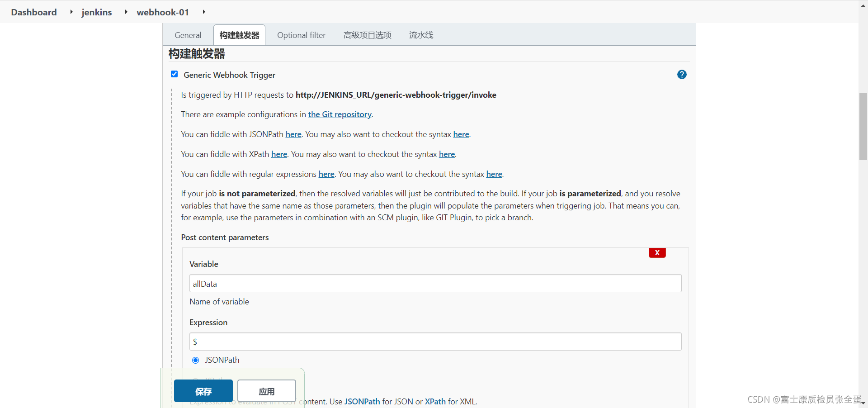This screenshot has height=408, width=868.
Task: Open the Generic Webhook Trigger help icon
Action: [682, 74]
